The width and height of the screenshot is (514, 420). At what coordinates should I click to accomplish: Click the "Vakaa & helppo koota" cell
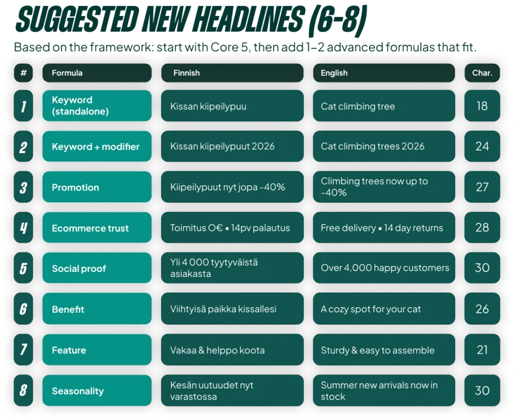[232, 350]
